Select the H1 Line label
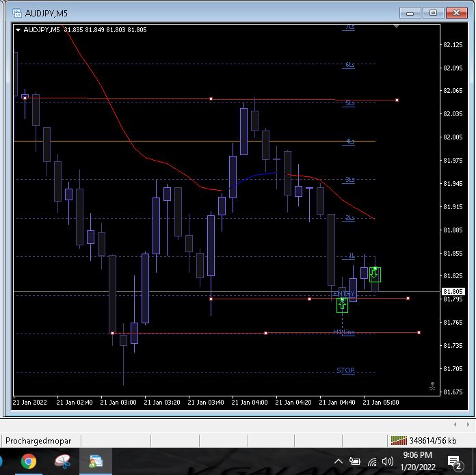476x475 pixels. click(x=343, y=332)
